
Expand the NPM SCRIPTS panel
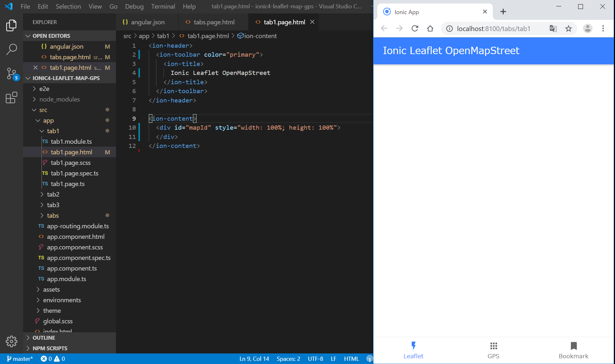tap(50, 348)
